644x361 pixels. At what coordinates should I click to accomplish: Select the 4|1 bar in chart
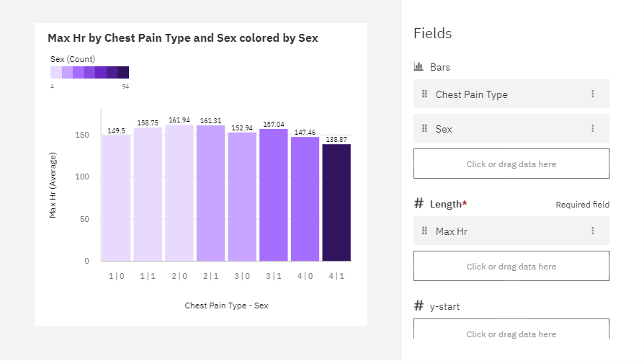pyautogui.click(x=336, y=202)
